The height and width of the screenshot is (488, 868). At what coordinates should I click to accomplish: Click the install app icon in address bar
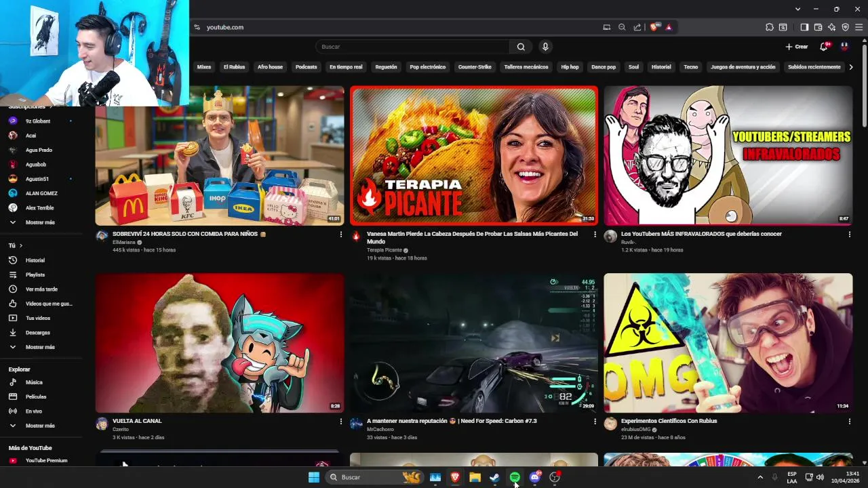[606, 27]
